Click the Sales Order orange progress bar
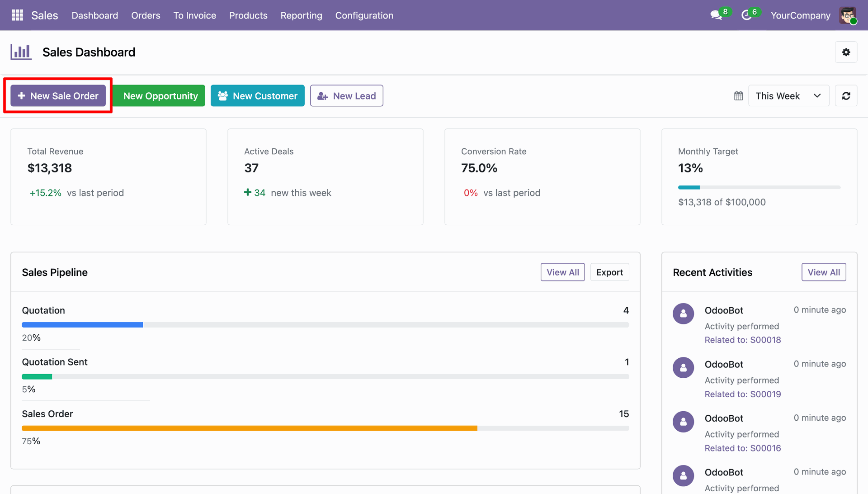This screenshot has height=494, width=868. 325,428
